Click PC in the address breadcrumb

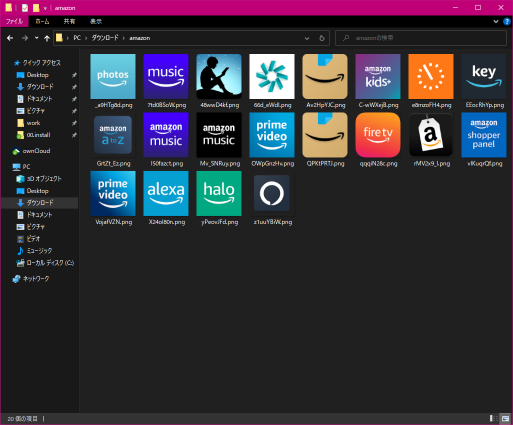[x=77, y=38]
